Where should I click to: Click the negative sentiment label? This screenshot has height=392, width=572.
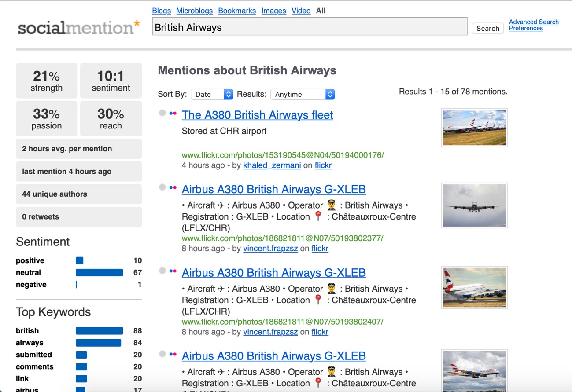(31, 285)
